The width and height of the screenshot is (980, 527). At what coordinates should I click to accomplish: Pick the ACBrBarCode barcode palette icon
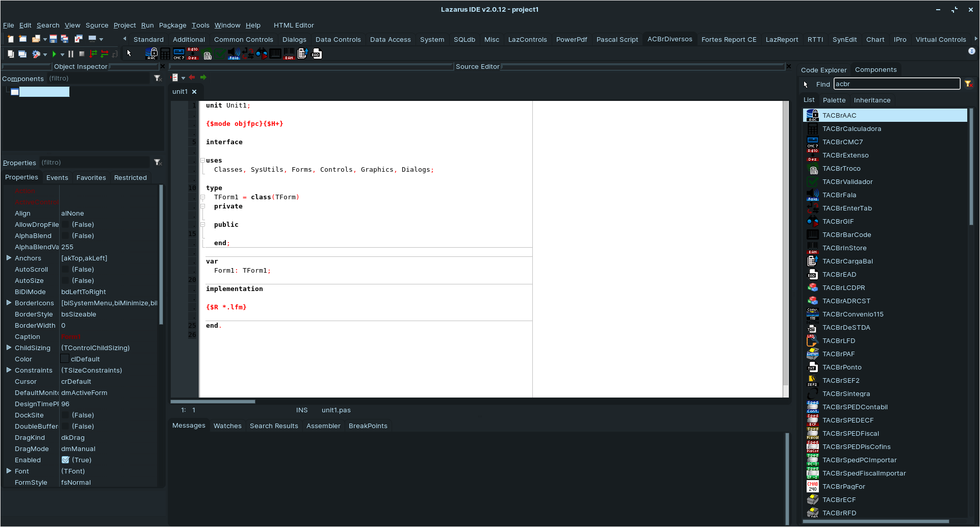pyautogui.click(x=275, y=54)
